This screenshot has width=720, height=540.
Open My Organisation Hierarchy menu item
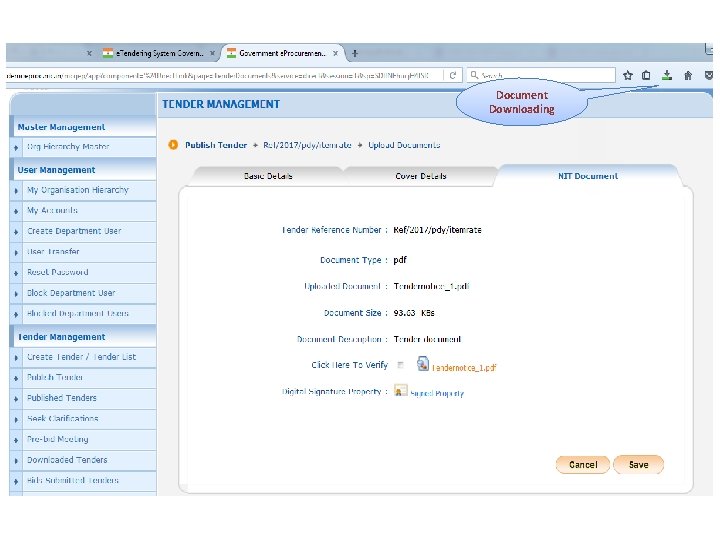(78, 190)
